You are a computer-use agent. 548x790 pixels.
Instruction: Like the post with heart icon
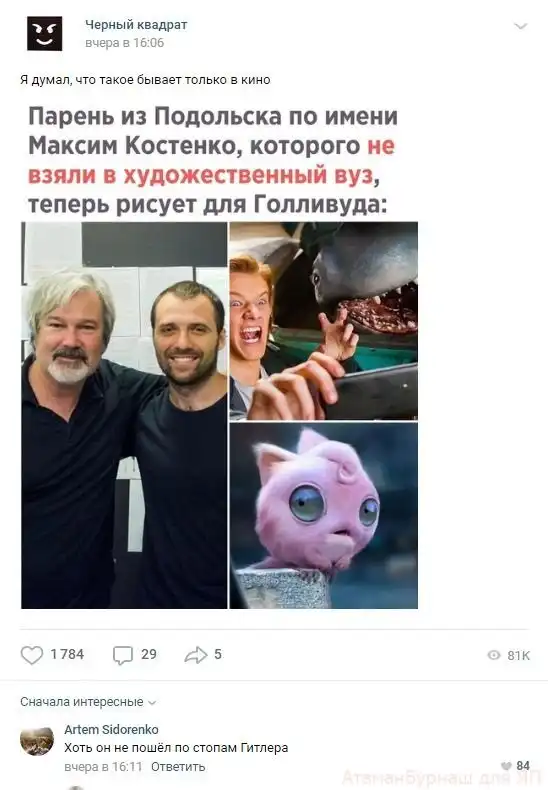coord(32,655)
